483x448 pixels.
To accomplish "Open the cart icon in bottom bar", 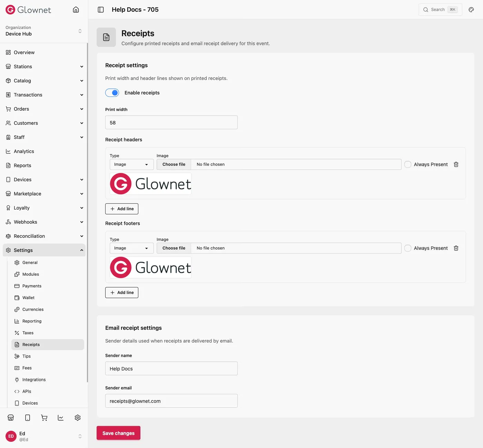I will tap(44, 418).
